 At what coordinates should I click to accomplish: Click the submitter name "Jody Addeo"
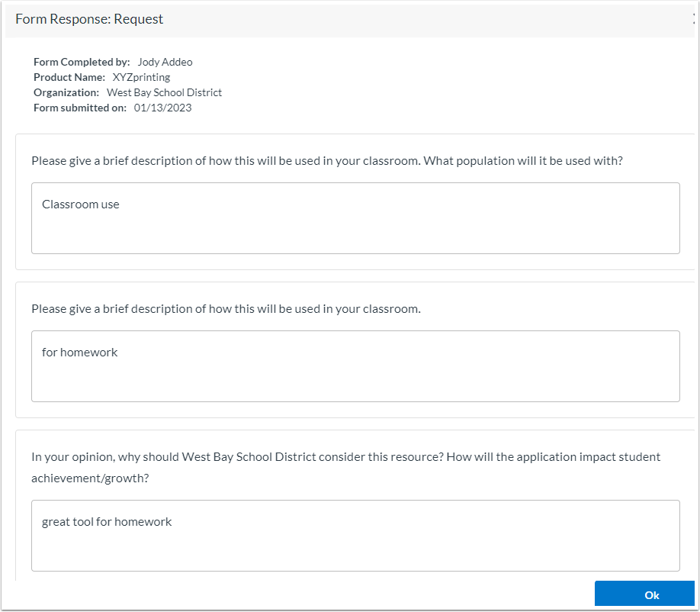[x=165, y=62]
